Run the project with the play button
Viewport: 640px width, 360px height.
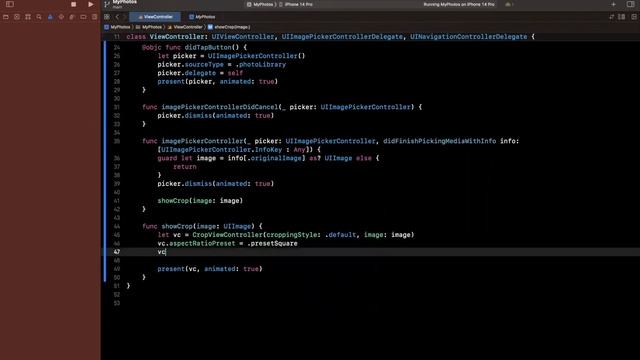click(x=91, y=4)
